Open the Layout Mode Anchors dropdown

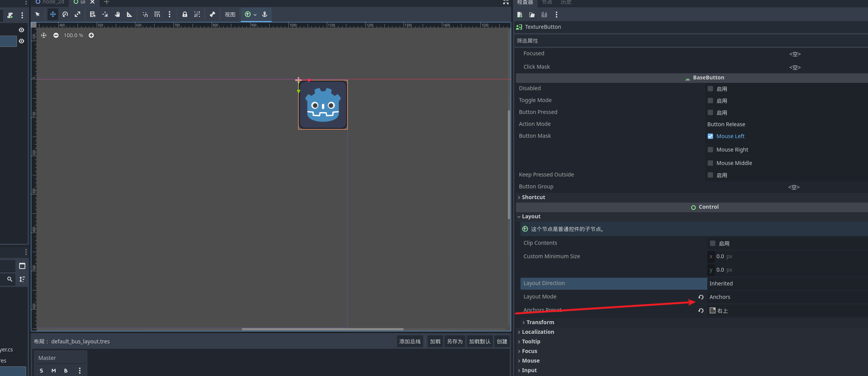point(787,297)
